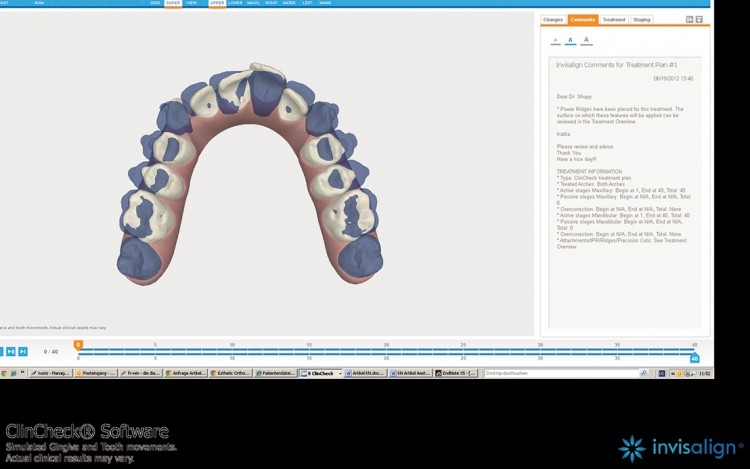Open the KN Artikel Word taskbar window
The width and height of the screenshot is (750, 469).
[410, 373]
